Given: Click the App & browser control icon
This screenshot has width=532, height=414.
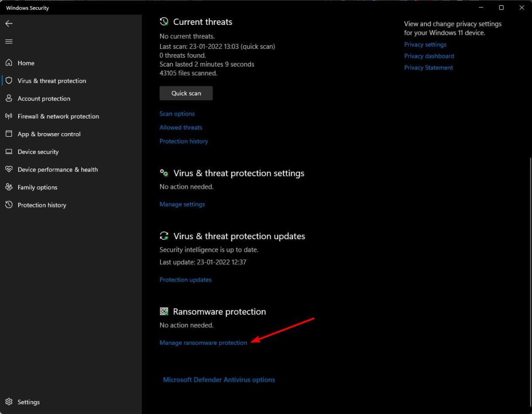Looking at the screenshot, I should (9, 134).
